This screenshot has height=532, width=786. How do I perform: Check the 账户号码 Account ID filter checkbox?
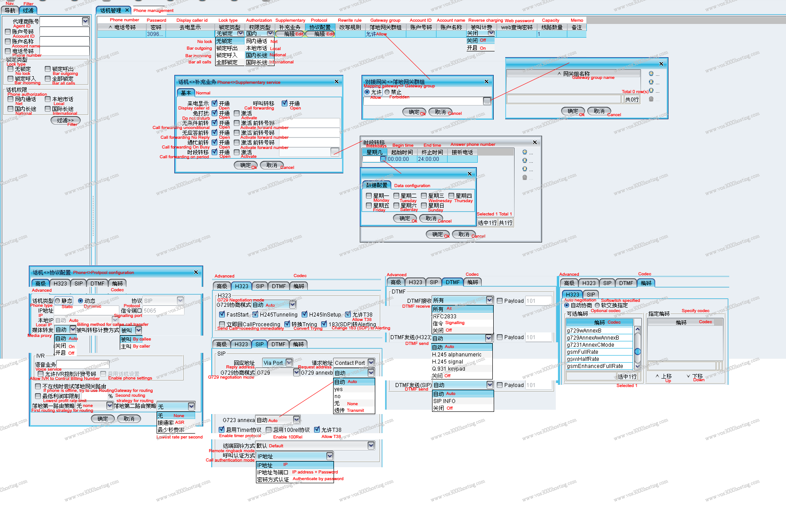pyautogui.click(x=8, y=31)
